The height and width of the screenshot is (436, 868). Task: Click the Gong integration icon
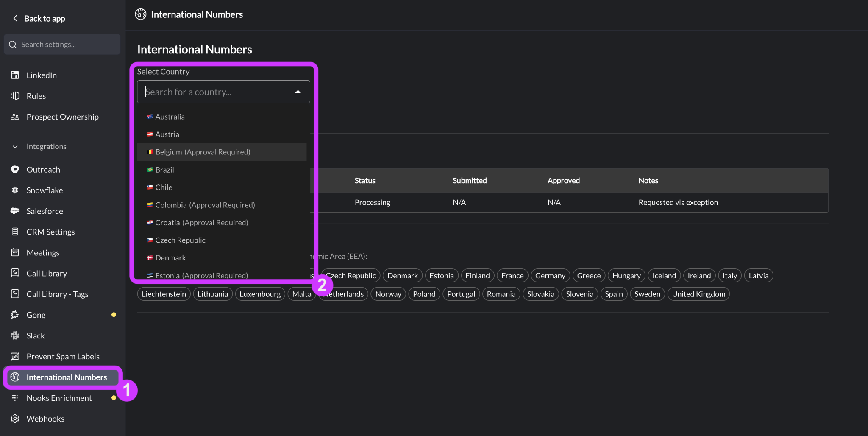tap(15, 315)
